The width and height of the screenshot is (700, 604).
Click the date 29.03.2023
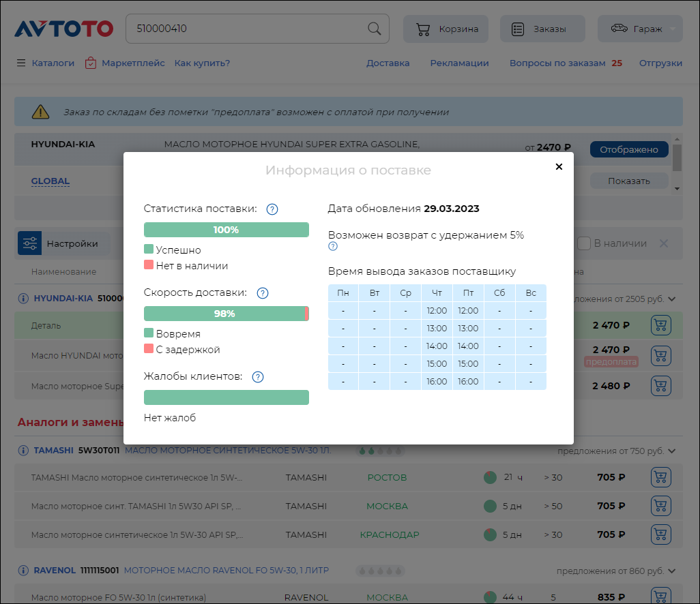coord(452,209)
